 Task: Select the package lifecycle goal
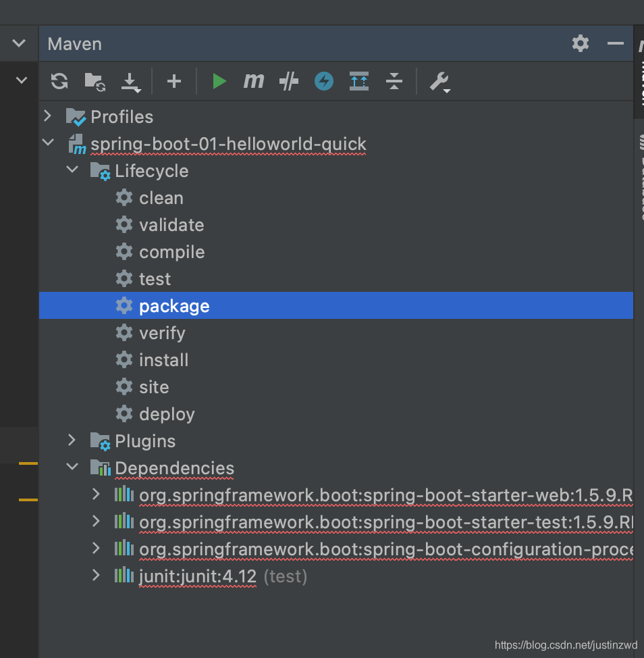click(x=336, y=305)
